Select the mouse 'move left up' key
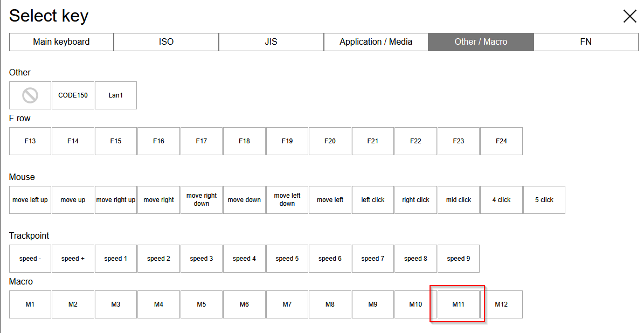 (30, 200)
